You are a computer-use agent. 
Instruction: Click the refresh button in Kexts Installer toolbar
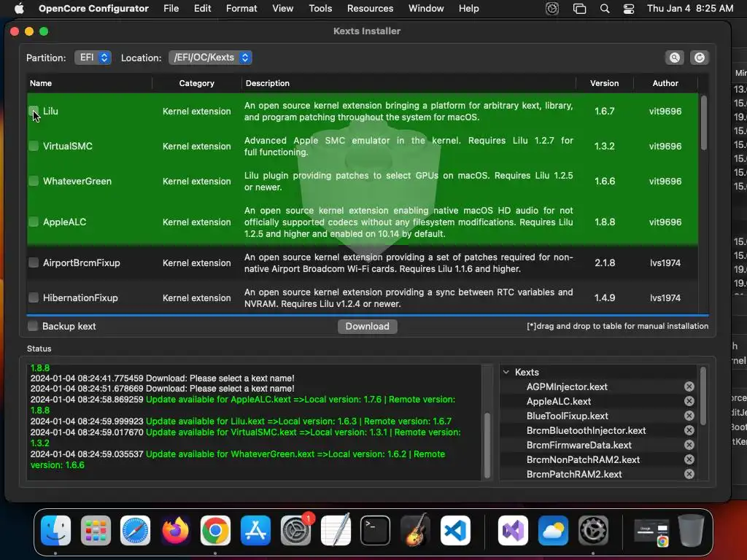699,58
